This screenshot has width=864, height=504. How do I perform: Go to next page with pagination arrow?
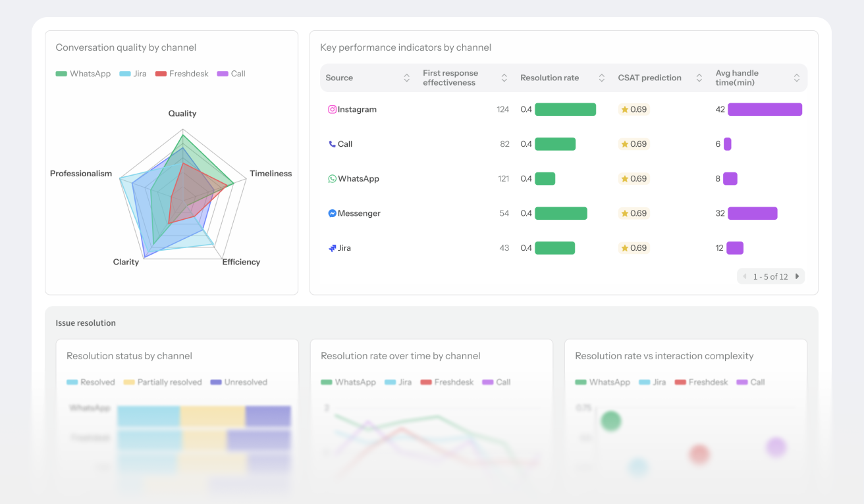coord(797,277)
